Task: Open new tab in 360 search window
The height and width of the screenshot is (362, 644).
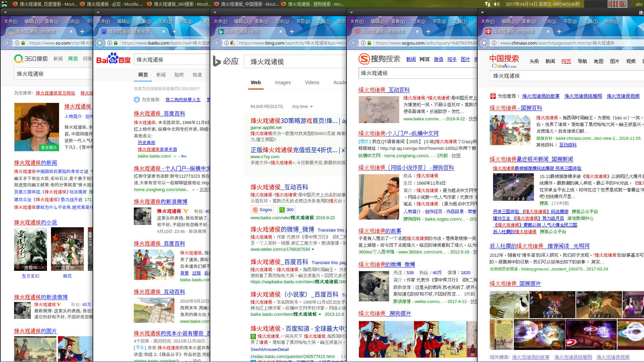Action: click(x=82, y=32)
